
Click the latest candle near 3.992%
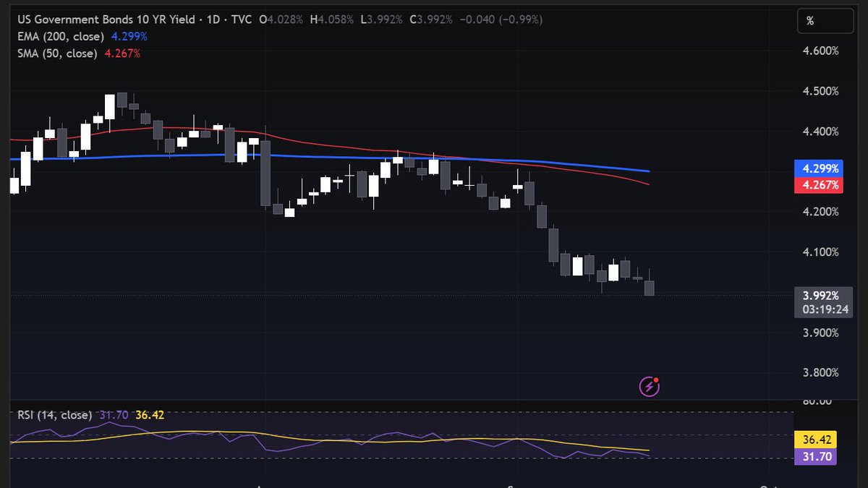[x=649, y=286]
